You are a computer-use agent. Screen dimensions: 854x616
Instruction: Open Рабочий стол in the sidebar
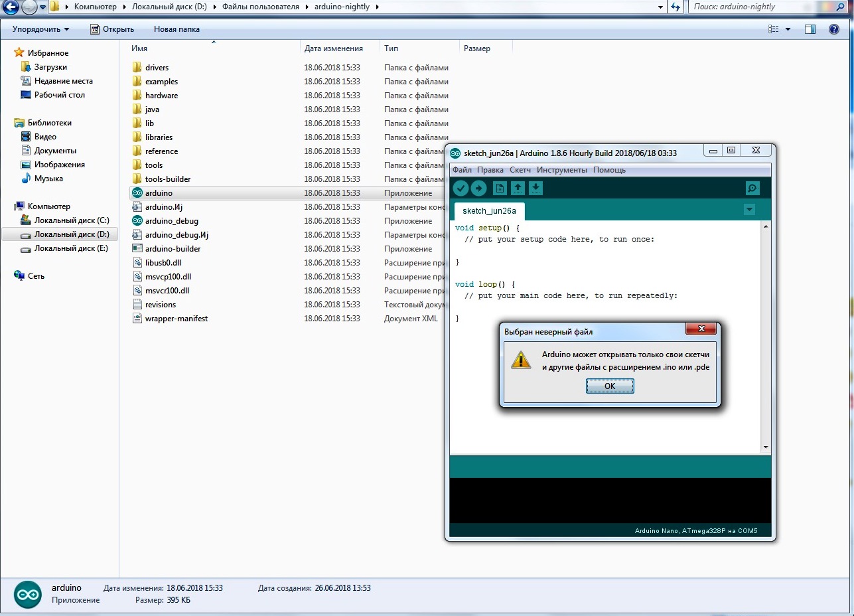[x=59, y=95]
